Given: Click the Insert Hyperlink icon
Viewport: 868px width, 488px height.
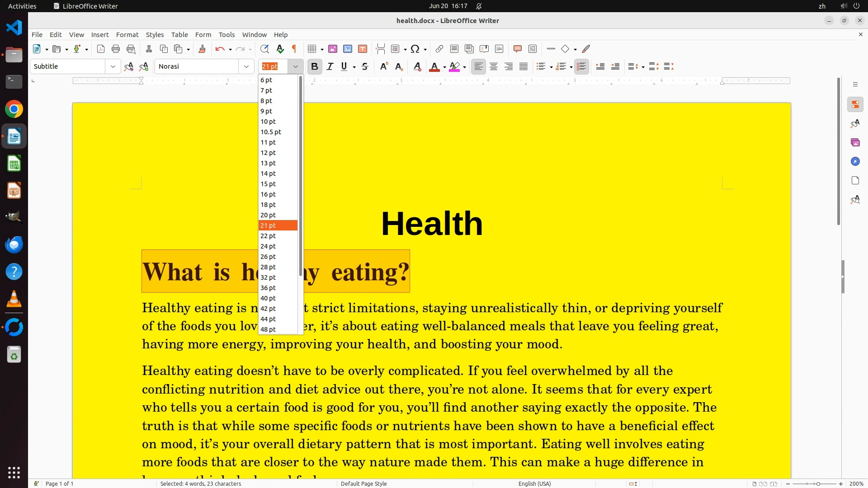Looking at the screenshot, I should (x=439, y=49).
